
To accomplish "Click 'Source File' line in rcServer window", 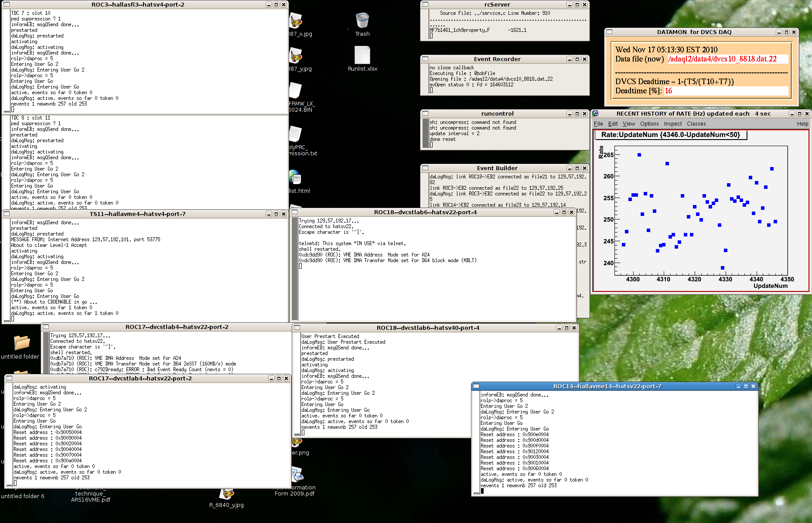I will click(495, 13).
